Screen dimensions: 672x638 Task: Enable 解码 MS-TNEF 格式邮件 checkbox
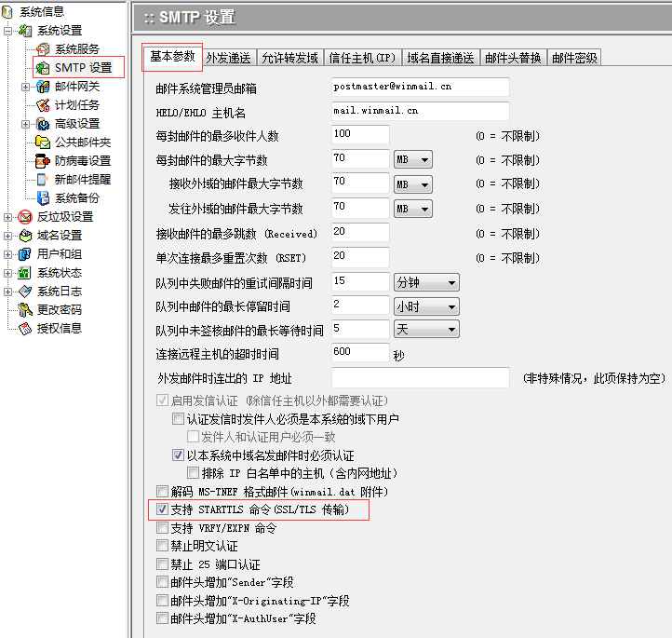tap(163, 492)
